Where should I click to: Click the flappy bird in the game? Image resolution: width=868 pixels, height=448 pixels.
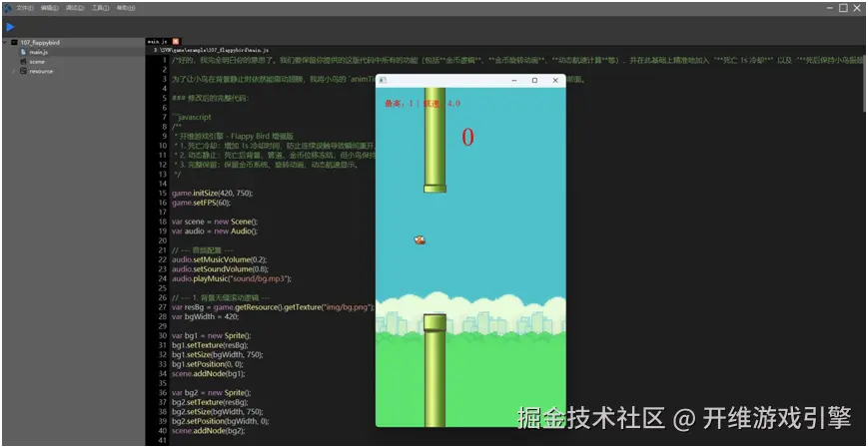click(x=421, y=240)
